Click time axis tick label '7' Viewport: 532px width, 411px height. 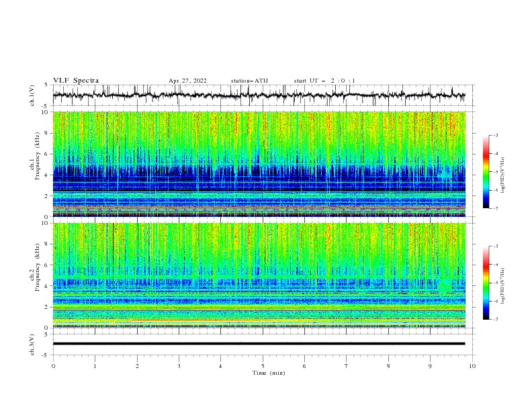347,366
